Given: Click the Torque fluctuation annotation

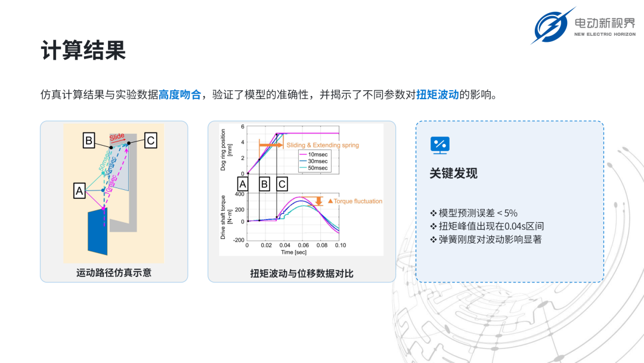Looking at the screenshot, I should pos(355,201).
